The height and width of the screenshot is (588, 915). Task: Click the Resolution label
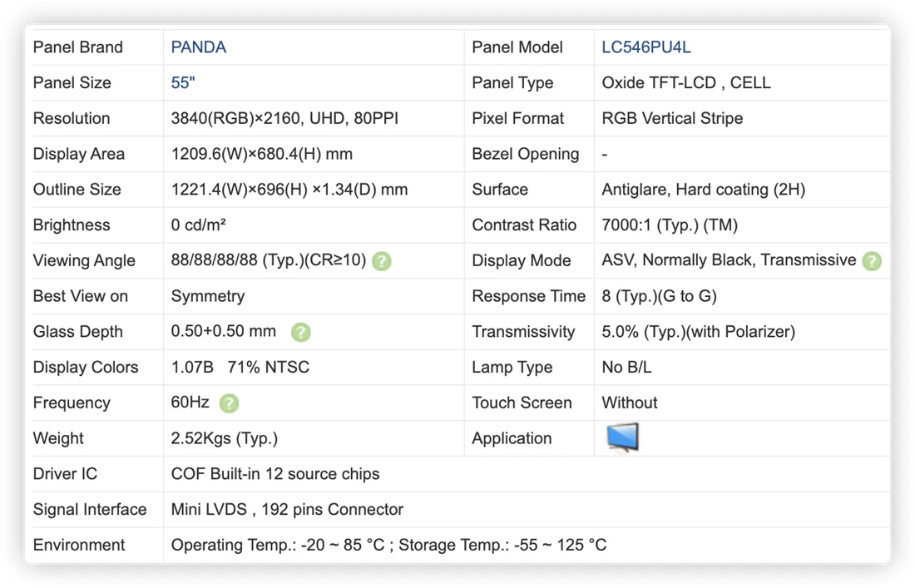coord(72,118)
